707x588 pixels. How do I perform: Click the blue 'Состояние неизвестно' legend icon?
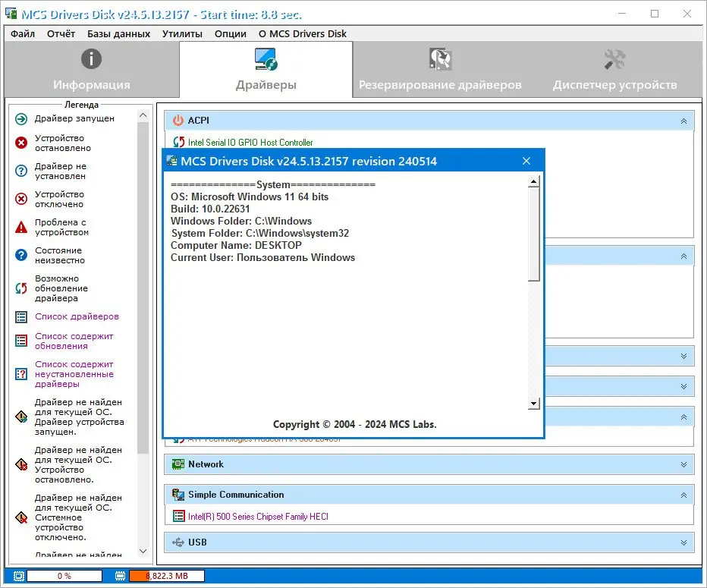coord(21,255)
